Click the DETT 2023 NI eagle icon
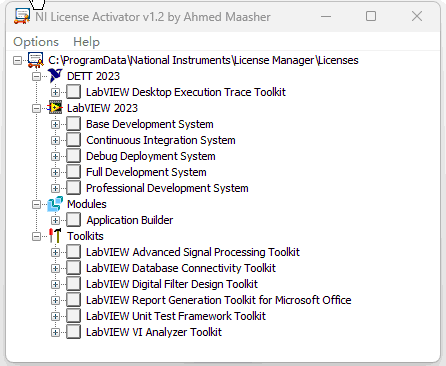 (55, 76)
